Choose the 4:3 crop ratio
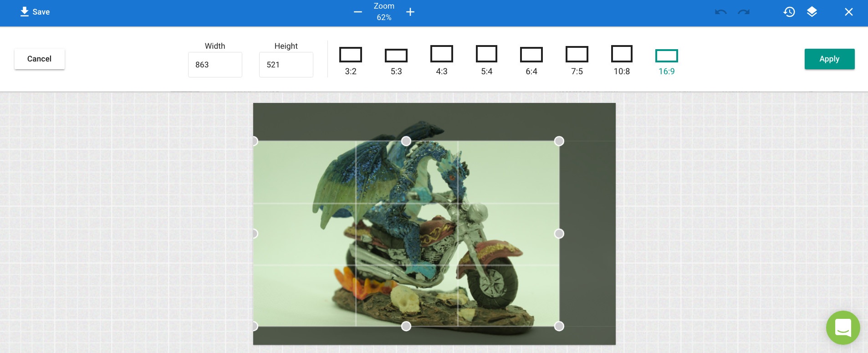 point(442,59)
